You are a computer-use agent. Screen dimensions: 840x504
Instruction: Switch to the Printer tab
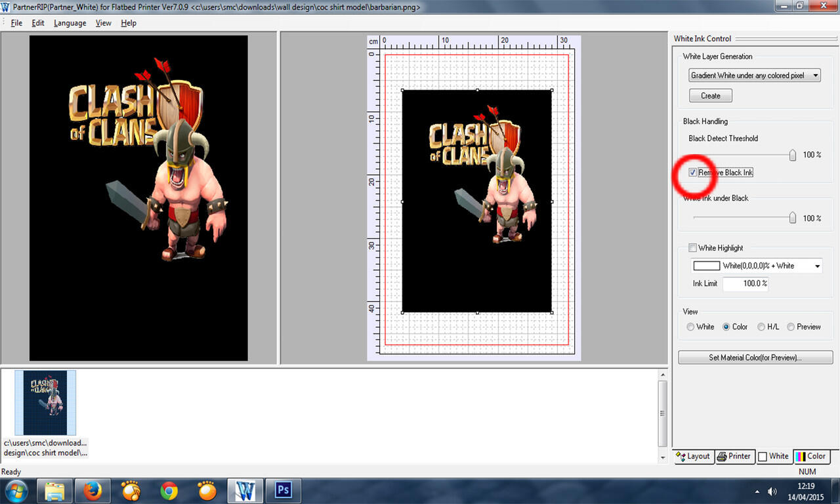coord(734,456)
